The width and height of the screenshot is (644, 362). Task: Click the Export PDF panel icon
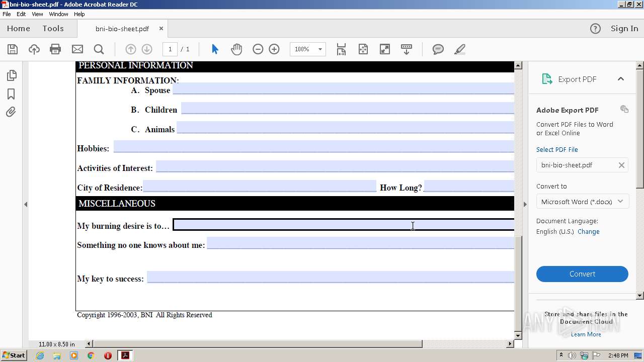point(547,79)
